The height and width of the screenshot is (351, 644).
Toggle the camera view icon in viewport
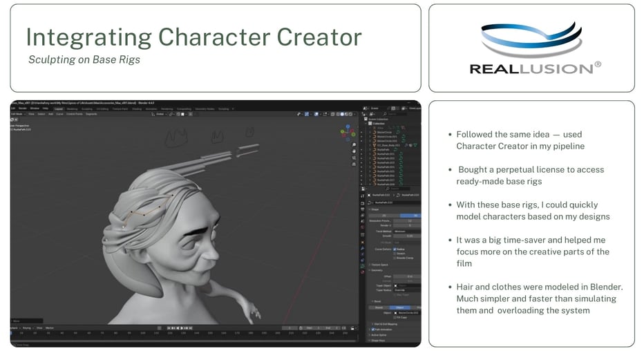(x=354, y=158)
